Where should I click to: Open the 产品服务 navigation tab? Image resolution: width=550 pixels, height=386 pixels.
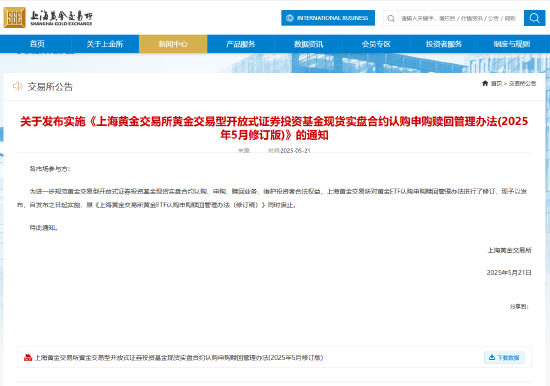(x=241, y=44)
